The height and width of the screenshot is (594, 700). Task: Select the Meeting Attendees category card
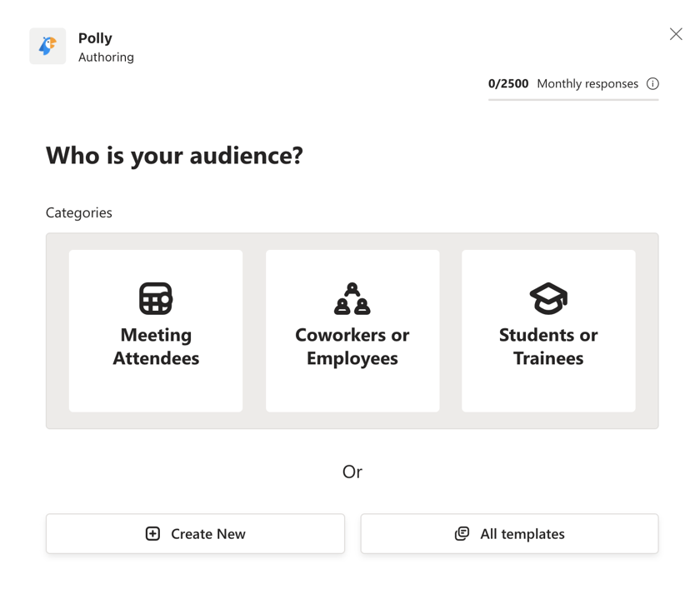tap(156, 331)
